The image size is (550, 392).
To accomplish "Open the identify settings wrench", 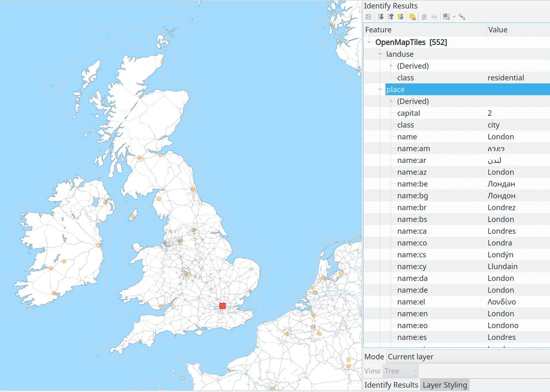I will (x=462, y=17).
